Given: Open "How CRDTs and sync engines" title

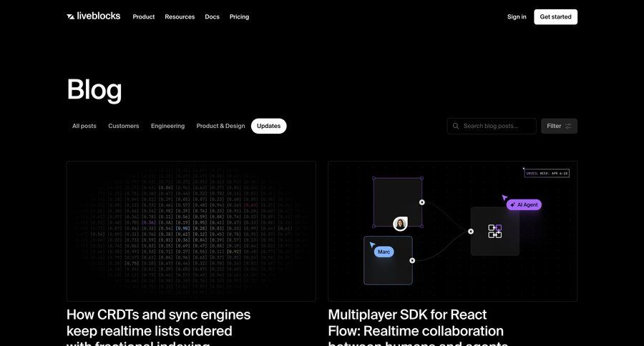Looking at the screenshot, I should (x=159, y=328).
